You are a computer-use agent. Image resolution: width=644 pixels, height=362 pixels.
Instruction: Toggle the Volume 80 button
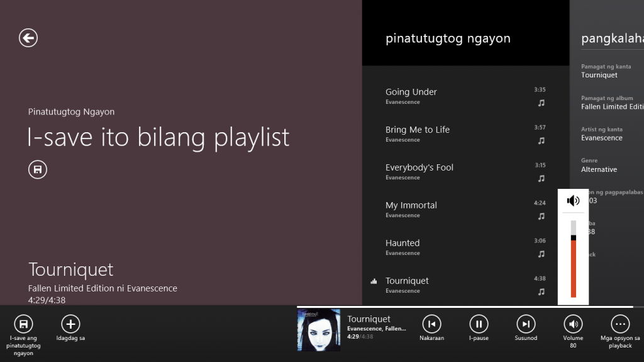point(573,324)
